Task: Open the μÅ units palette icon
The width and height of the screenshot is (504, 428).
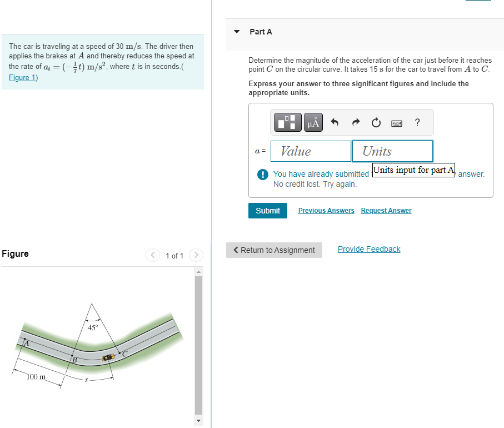Action: click(x=313, y=122)
